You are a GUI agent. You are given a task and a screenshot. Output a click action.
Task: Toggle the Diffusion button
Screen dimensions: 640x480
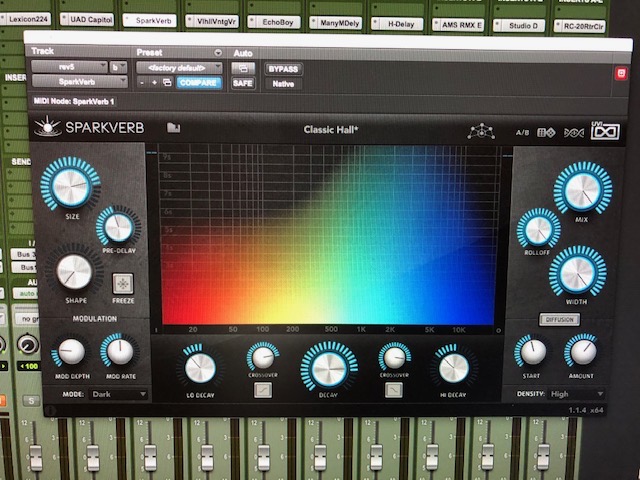pyautogui.click(x=559, y=320)
